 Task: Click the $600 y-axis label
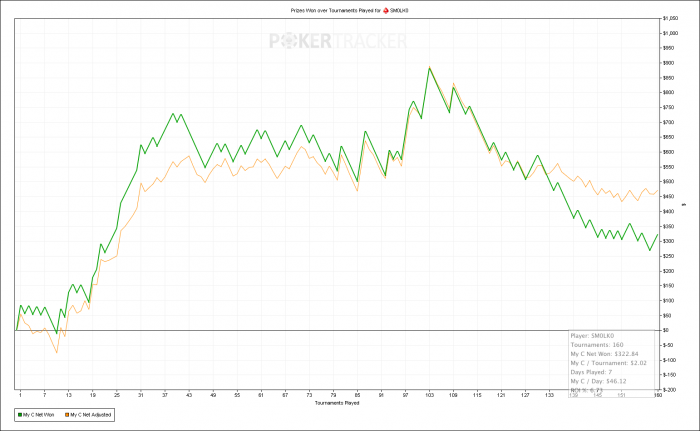point(668,152)
